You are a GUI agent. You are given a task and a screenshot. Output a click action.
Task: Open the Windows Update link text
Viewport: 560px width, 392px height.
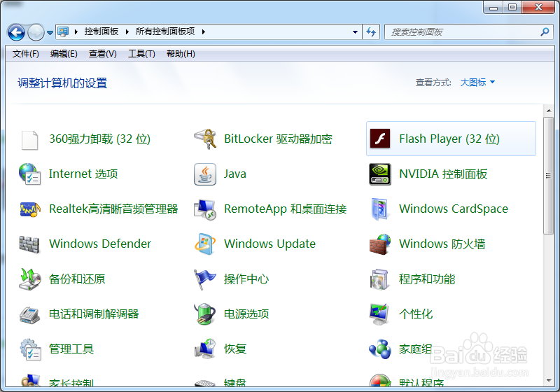pos(270,244)
